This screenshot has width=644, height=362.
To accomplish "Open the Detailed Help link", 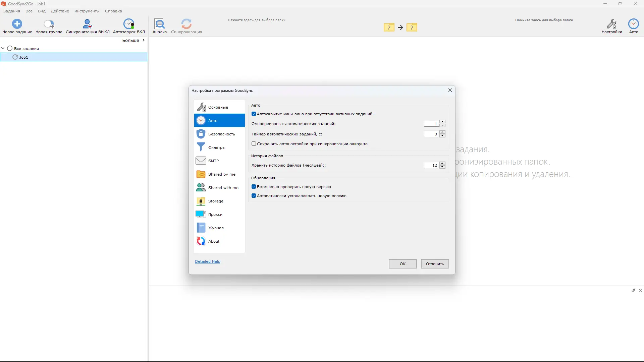I will [x=208, y=261].
